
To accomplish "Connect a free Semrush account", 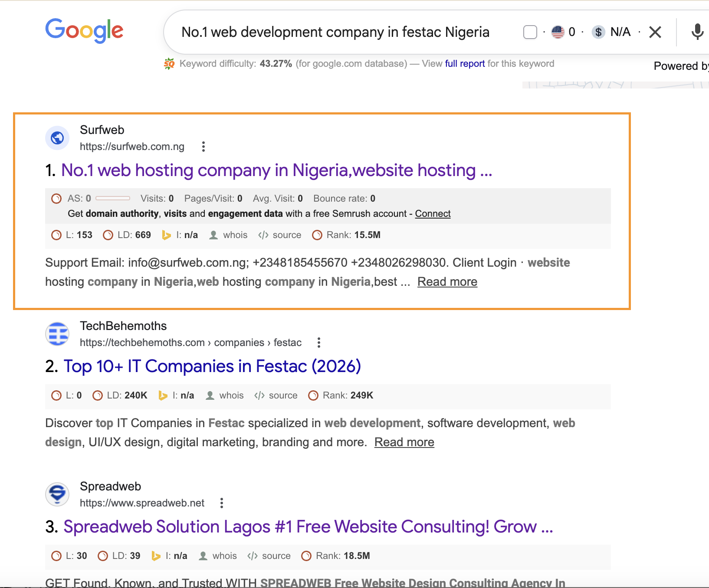I will tap(433, 213).
